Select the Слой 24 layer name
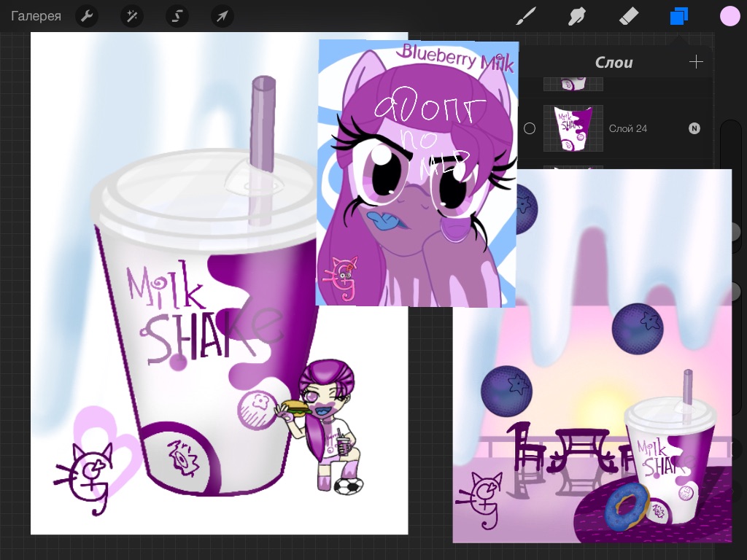 (627, 128)
